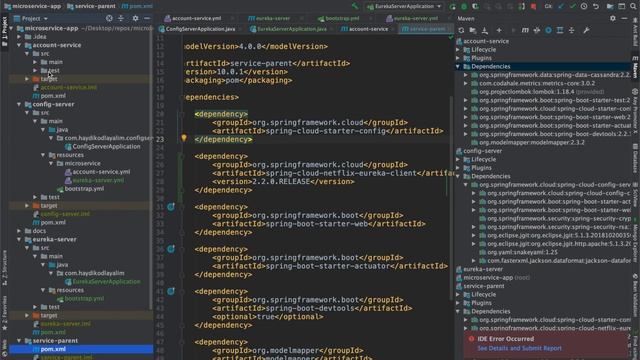Click Maven Show Dependencies diagram icon
This screenshot has height=360, width=640.
[560, 30]
